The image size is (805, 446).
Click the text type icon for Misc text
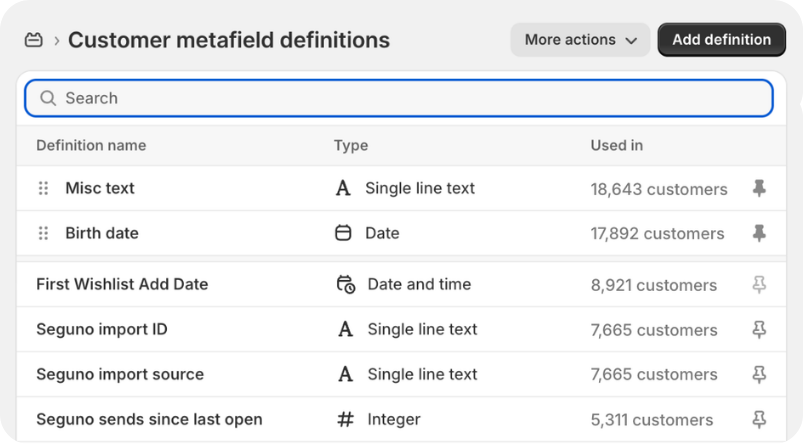point(343,188)
